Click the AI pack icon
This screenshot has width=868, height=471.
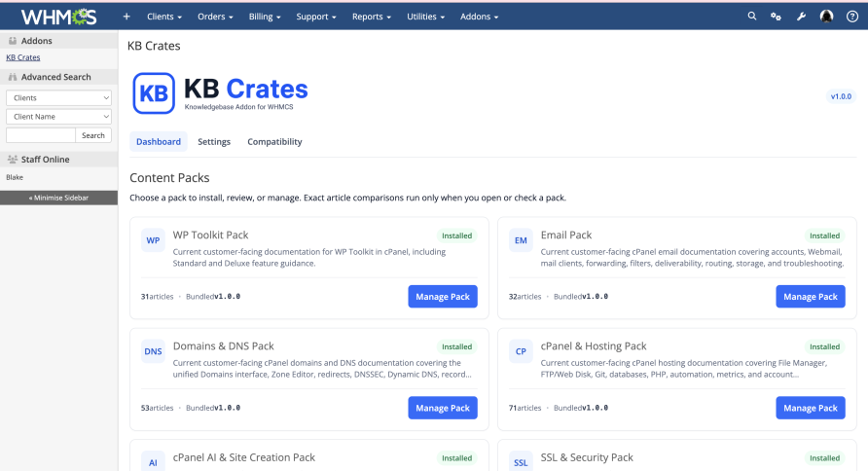[153, 461]
